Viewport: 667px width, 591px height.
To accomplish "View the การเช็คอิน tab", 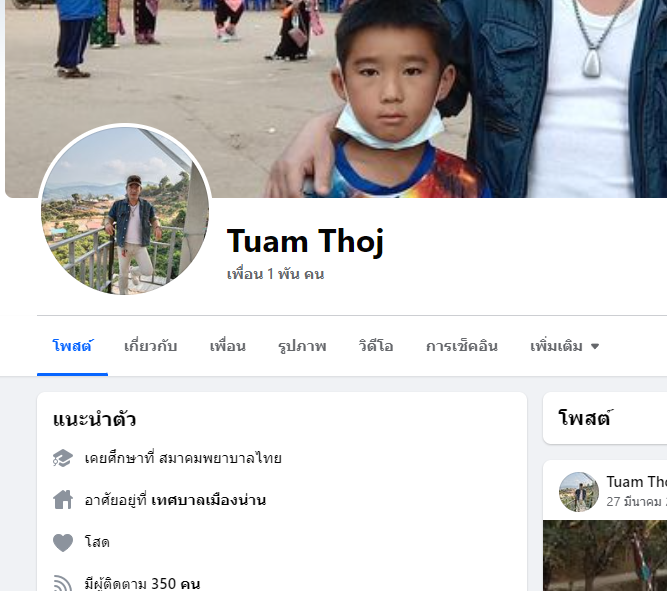I will coord(462,346).
